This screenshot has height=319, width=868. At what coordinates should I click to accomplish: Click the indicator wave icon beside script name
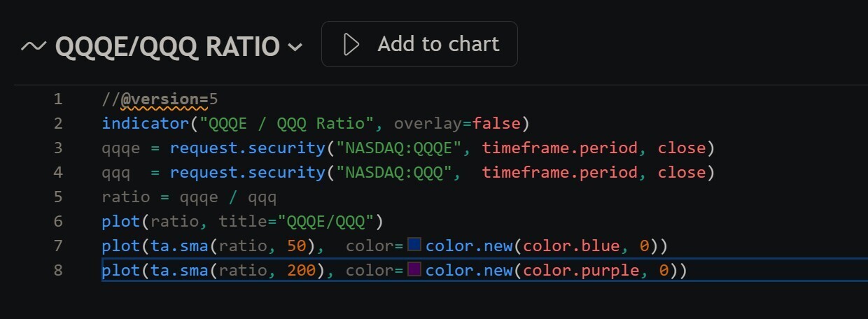(34, 46)
